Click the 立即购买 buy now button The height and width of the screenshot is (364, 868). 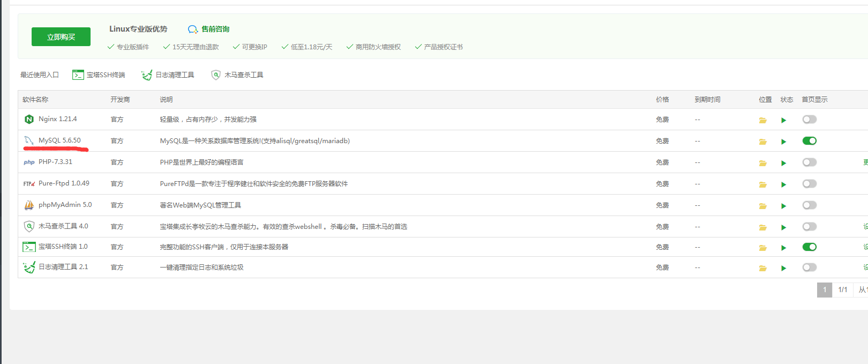coord(61,37)
